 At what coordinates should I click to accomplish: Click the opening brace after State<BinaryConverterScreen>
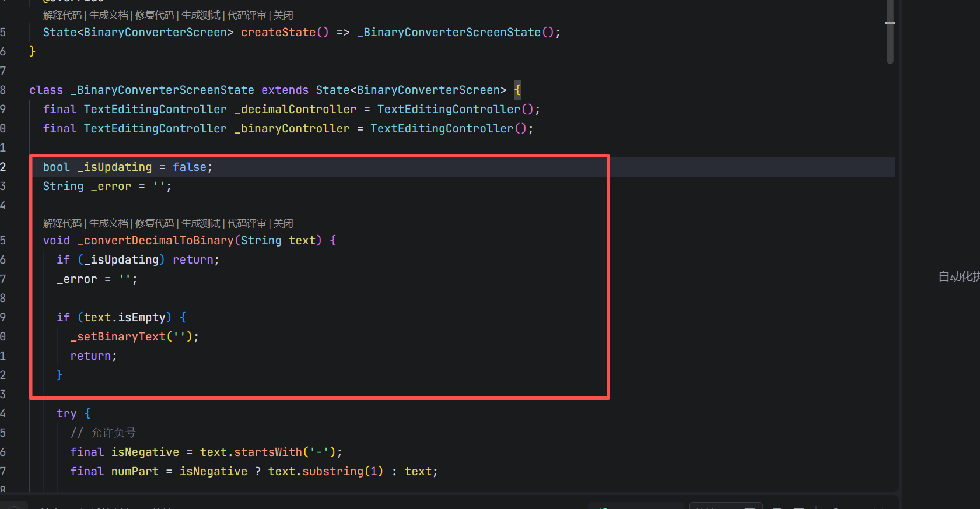tap(517, 90)
